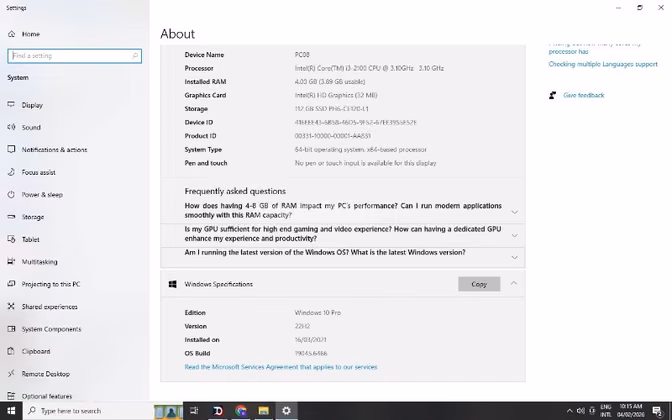Click the Optional features icon
Image resolution: width=672 pixels, height=420 pixels.
[x=11, y=396]
